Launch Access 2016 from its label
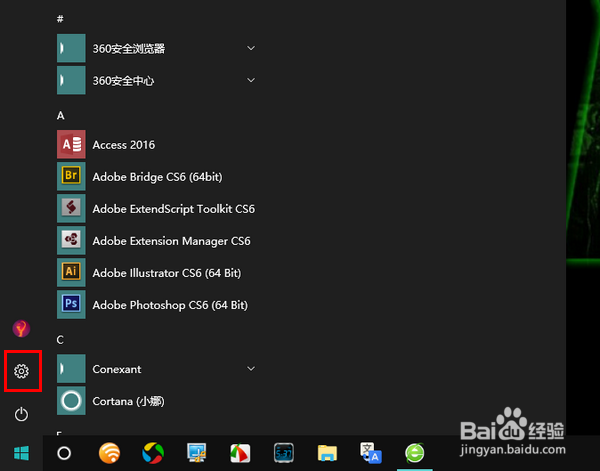The height and width of the screenshot is (471, 600). pyautogui.click(x=124, y=145)
